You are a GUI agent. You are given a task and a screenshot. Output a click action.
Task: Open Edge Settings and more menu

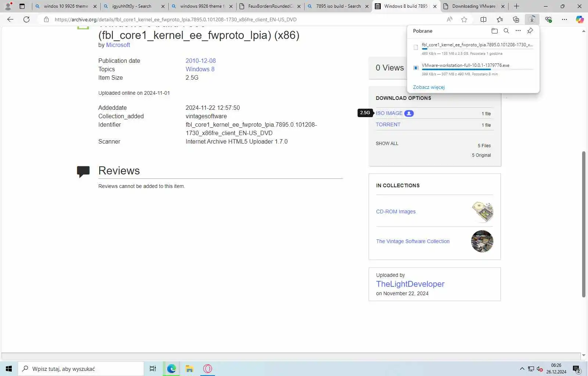(x=564, y=19)
